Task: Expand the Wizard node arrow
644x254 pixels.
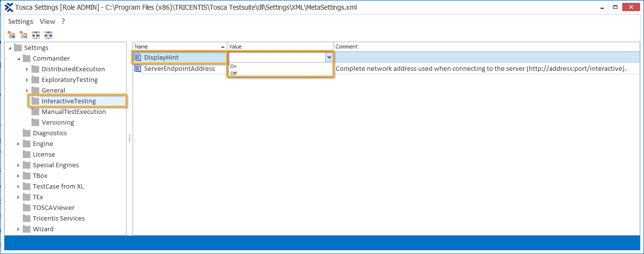Action: click(18, 229)
